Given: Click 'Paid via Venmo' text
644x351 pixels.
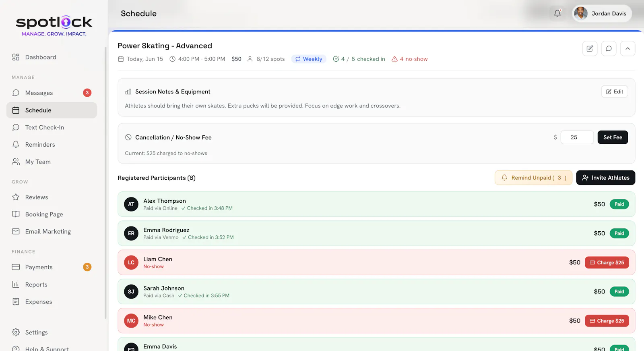Looking at the screenshot, I should click(161, 237).
